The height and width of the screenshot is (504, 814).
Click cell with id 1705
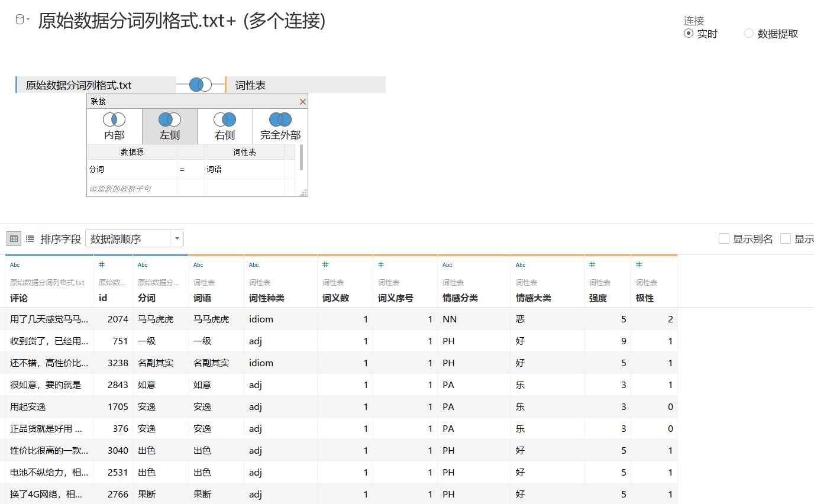click(x=114, y=406)
